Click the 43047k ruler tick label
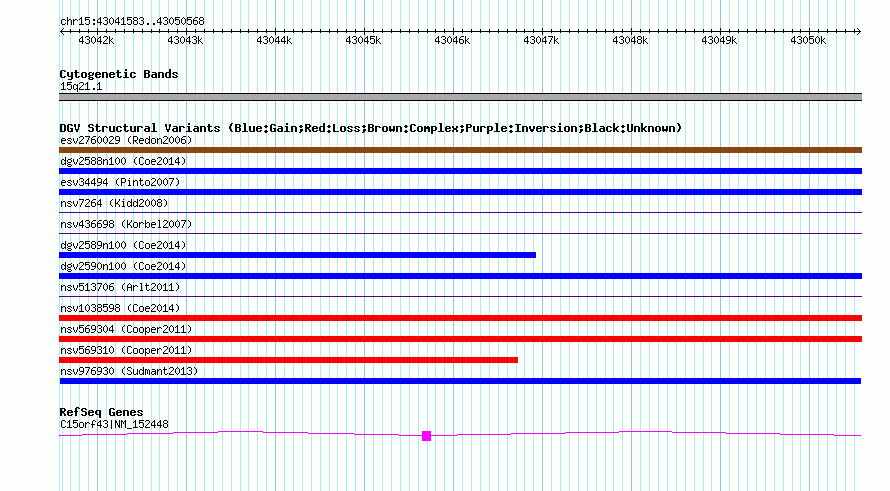The image size is (890, 491). pyautogui.click(x=541, y=40)
